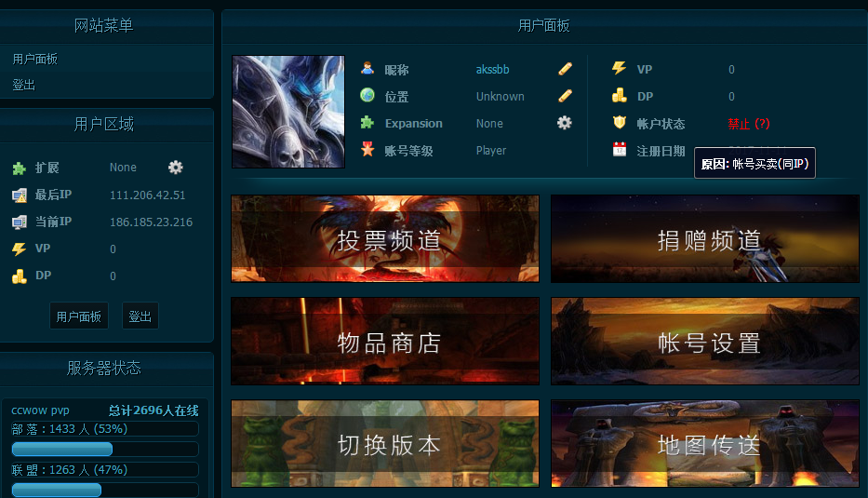Click the user avatar portrait image
This screenshot has height=498, width=868.
pos(287,112)
